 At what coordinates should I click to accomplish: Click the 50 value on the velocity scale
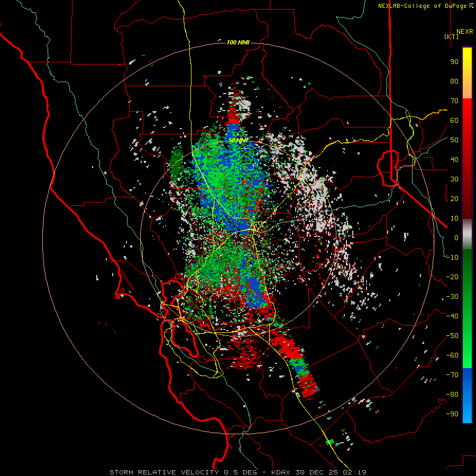(454, 140)
